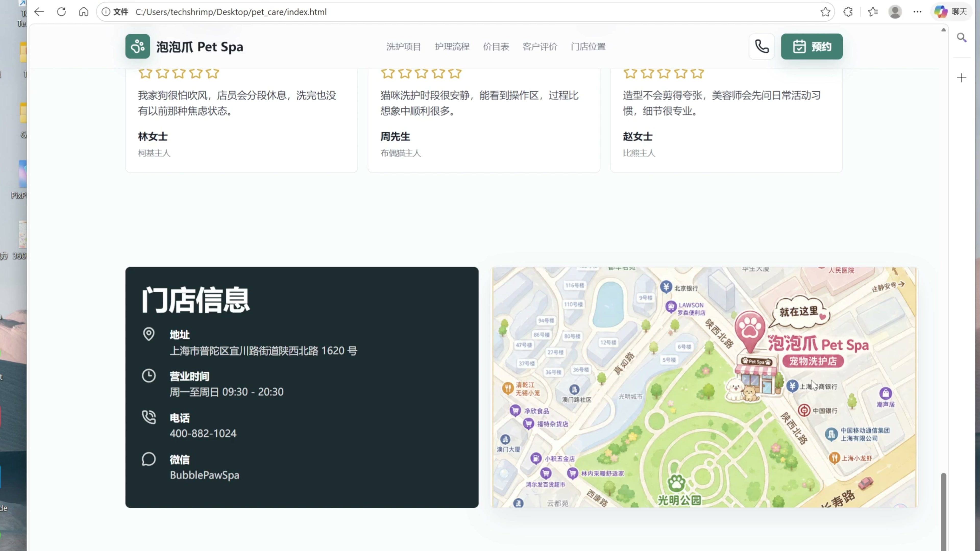Click the 预约 booking button
980x551 pixels.
[x=812, y=46]
